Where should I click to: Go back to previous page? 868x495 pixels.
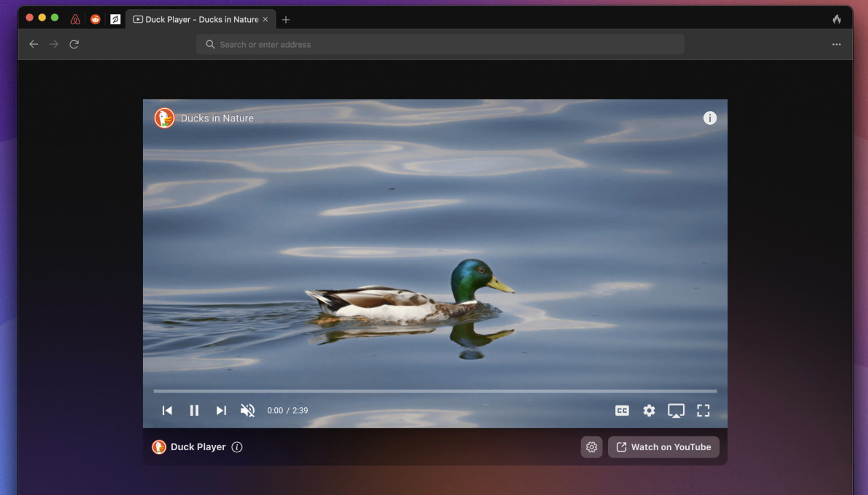point(33,44)
